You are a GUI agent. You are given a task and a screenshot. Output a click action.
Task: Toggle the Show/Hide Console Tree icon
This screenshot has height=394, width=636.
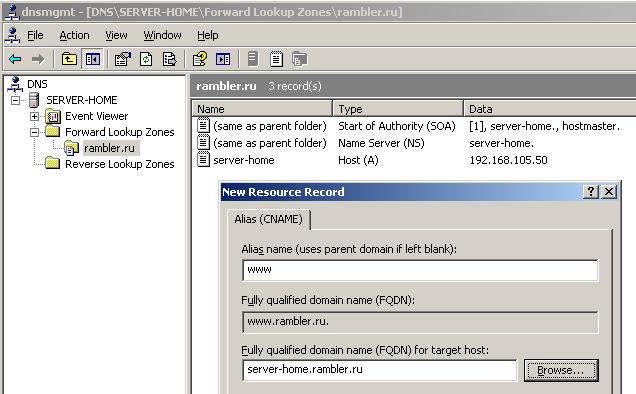point(92,59)
